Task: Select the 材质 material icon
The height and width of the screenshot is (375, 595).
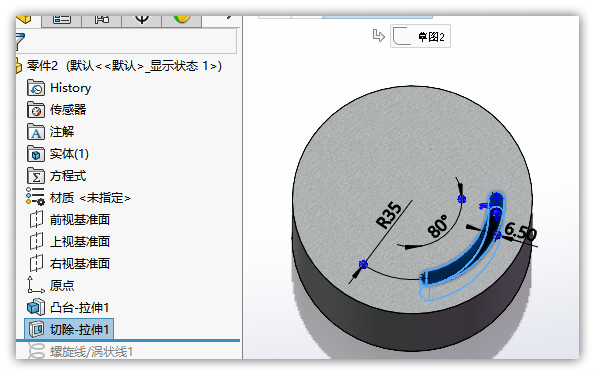Action: point(36,197)
